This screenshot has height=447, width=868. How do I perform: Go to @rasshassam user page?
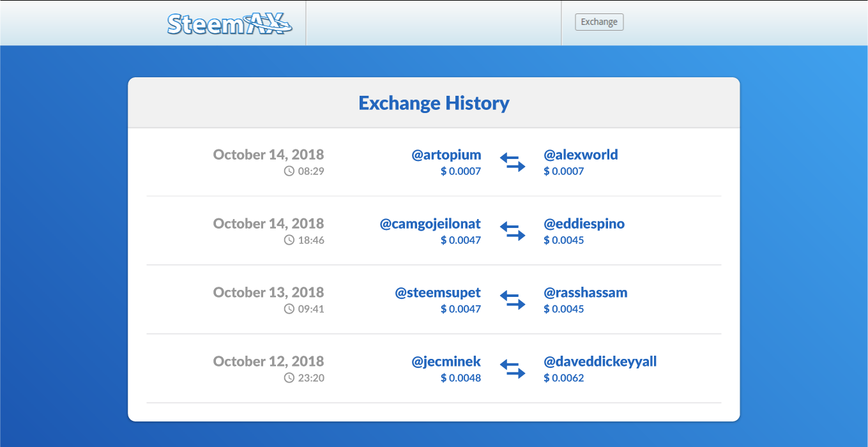pyautogui.click(x=585, y=293)
